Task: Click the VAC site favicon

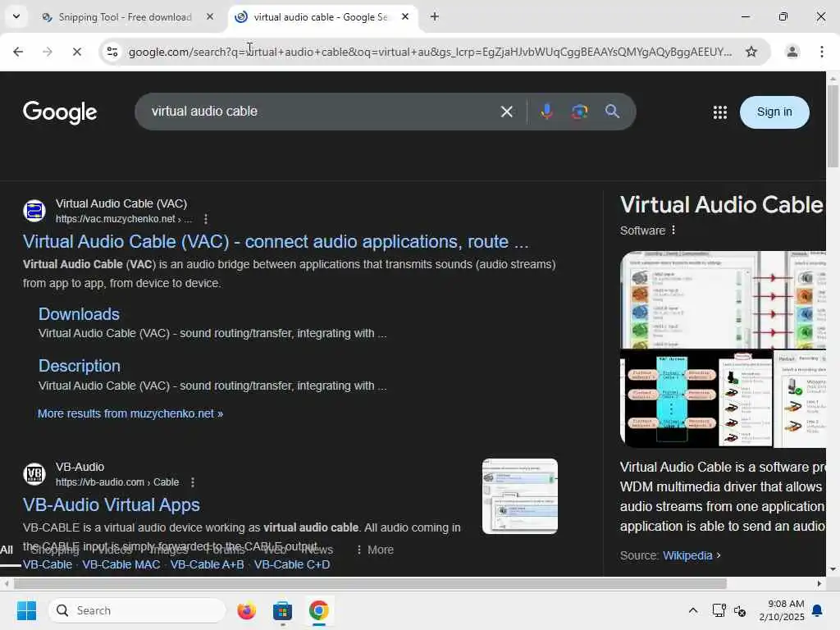Action: click(x=34, y=211)
